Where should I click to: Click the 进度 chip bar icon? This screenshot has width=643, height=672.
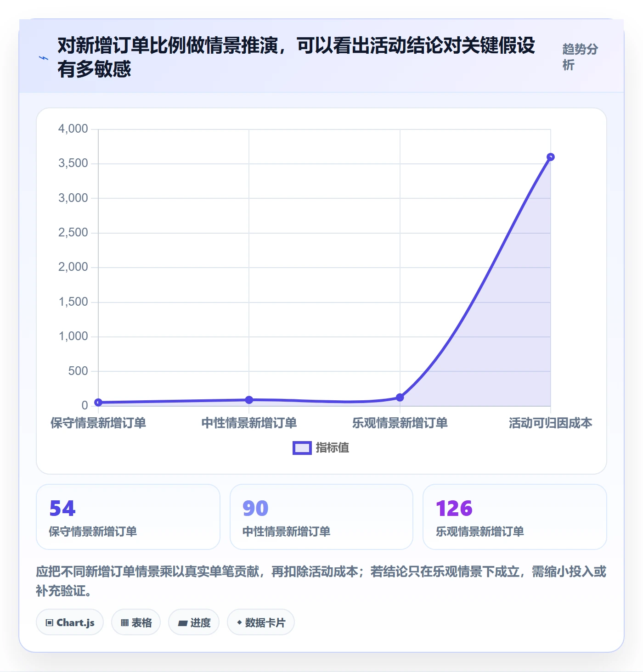tap(183, 623)
